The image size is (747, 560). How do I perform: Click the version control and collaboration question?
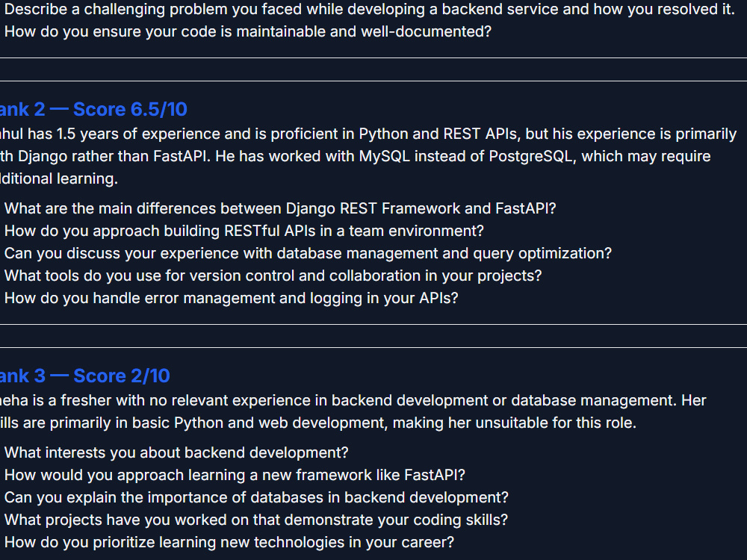pyautogui.click(x=273, y=276)
